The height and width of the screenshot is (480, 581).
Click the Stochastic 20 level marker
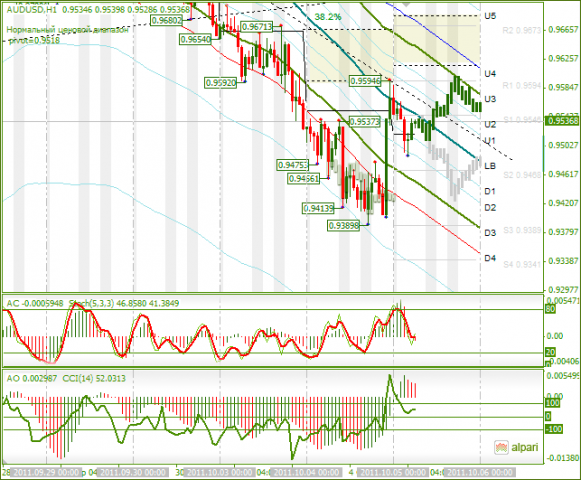(x=550, y=352)
